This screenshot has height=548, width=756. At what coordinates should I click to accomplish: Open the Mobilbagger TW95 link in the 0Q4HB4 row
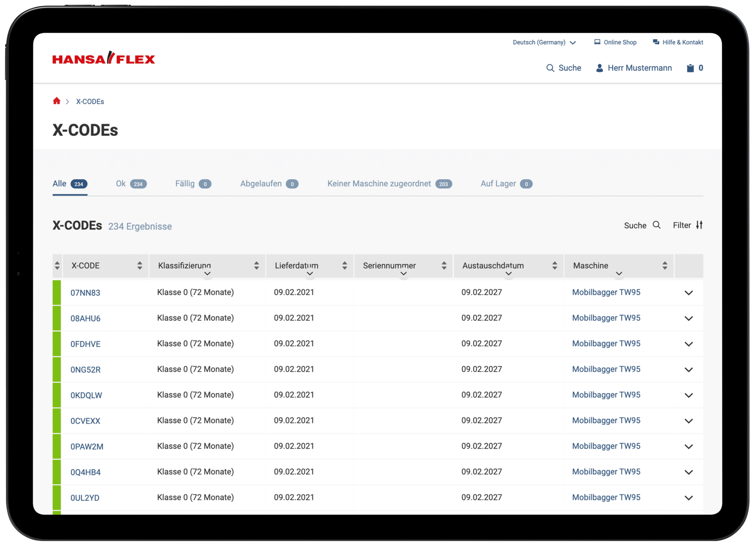click(606, 471)
